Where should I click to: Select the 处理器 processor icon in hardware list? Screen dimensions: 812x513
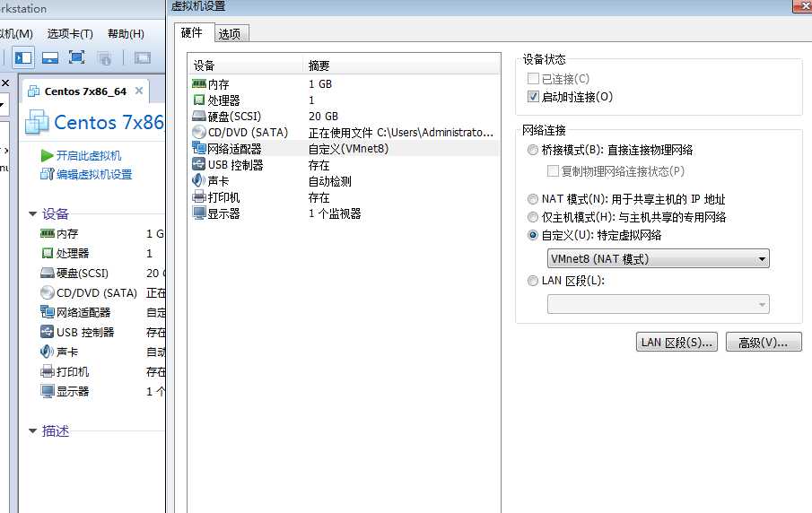(x=199, y=100)
